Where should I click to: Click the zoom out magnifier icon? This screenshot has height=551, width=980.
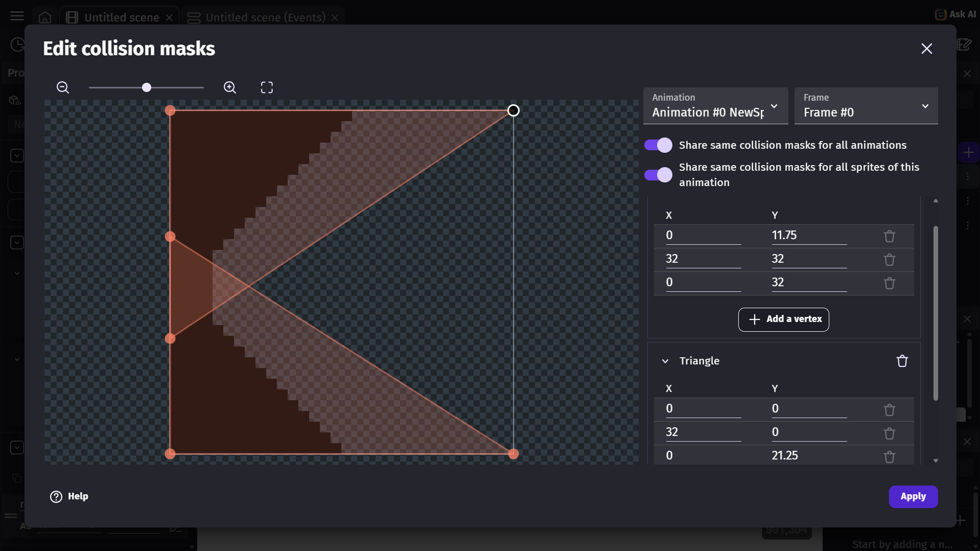63,87
